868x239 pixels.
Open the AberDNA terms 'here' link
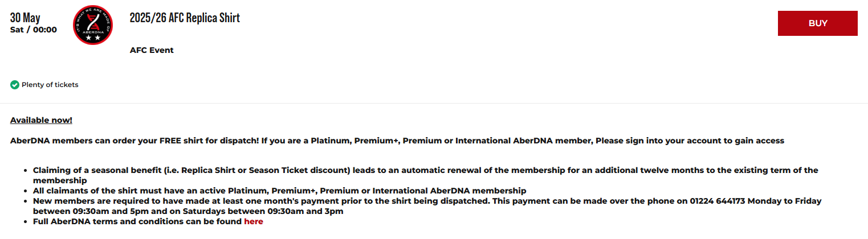coord(254,221)
